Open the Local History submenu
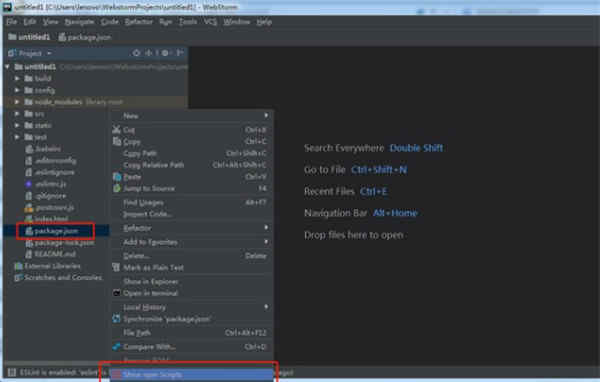Screen dimensions: 600x382 coord(192,307)
